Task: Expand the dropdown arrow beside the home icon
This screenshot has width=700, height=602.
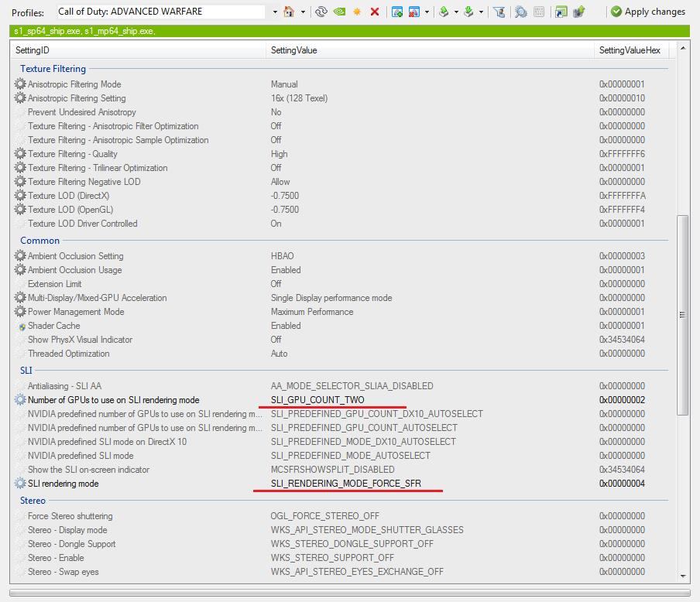Action: 303,12
